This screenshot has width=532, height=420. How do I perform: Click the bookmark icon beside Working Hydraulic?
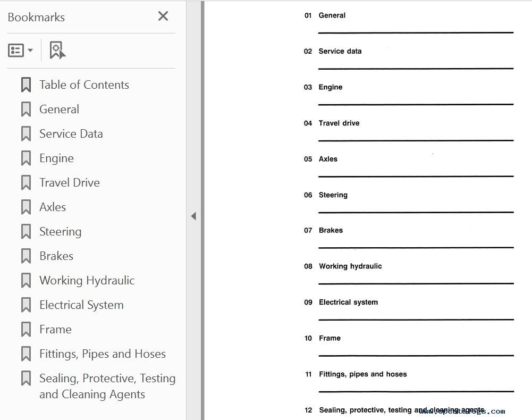[x=26, y=281]
